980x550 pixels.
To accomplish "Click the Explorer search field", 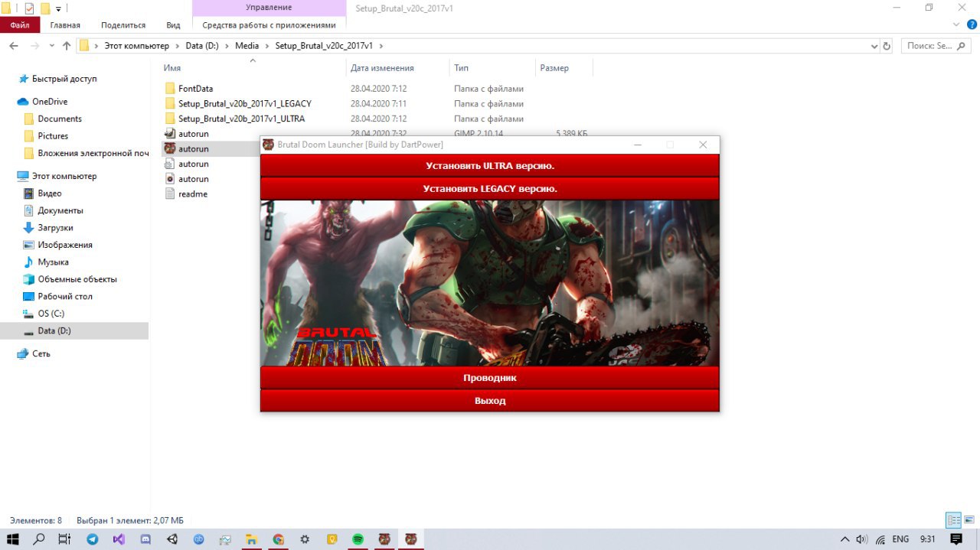I will click(x=936, y=46).
